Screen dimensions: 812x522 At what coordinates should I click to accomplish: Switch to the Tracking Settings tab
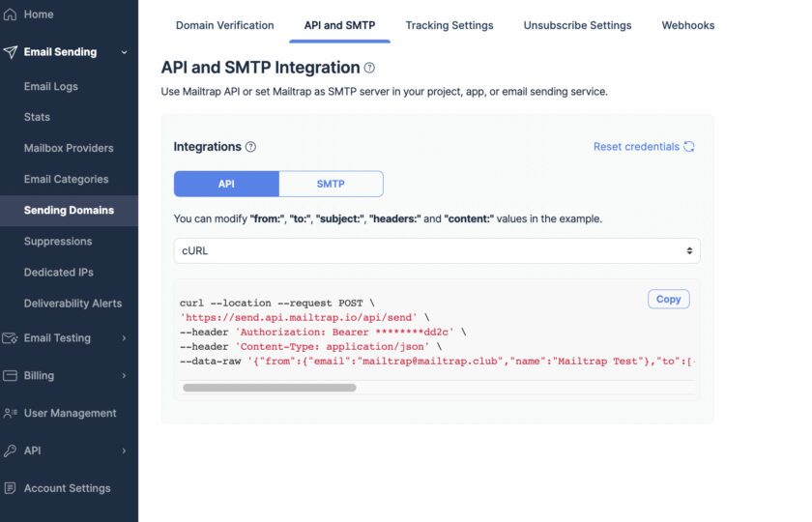pyautogui.click(x=449, y=25)
